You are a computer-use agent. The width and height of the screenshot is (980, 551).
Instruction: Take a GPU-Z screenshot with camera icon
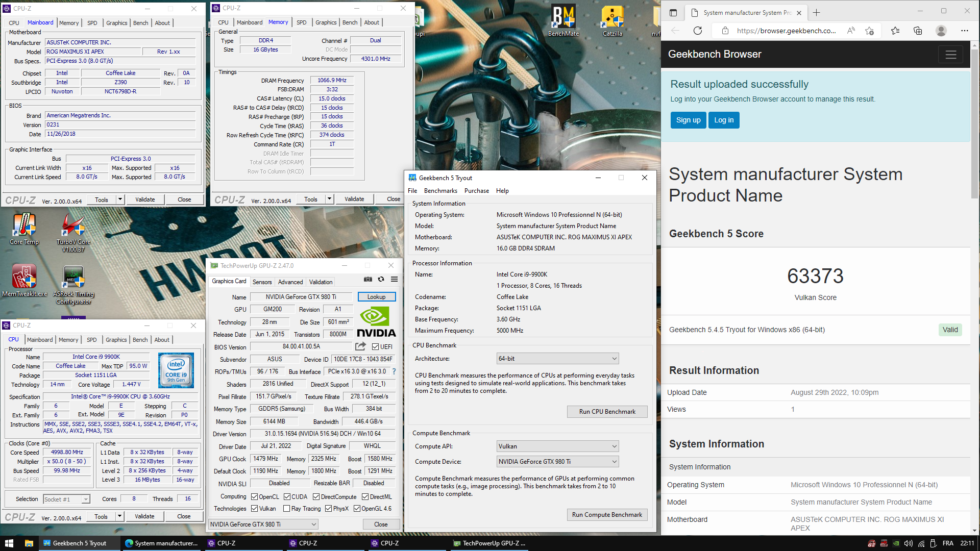click(x=367, y=280)
